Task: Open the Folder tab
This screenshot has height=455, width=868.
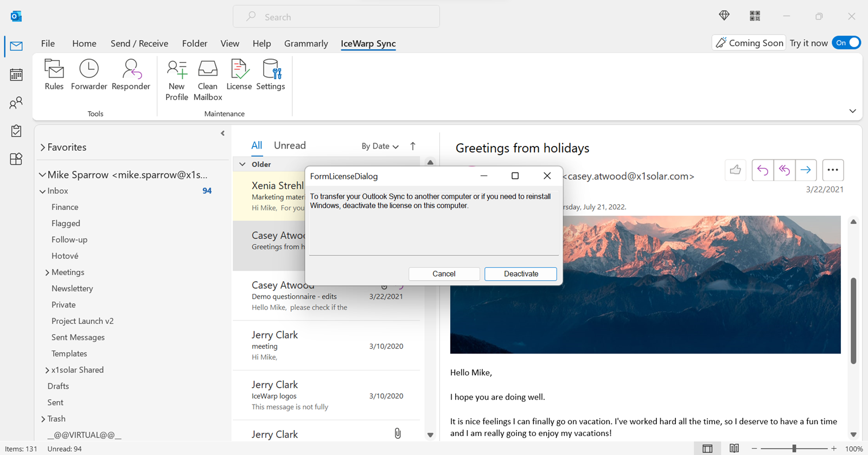Action: click(195, 43)
